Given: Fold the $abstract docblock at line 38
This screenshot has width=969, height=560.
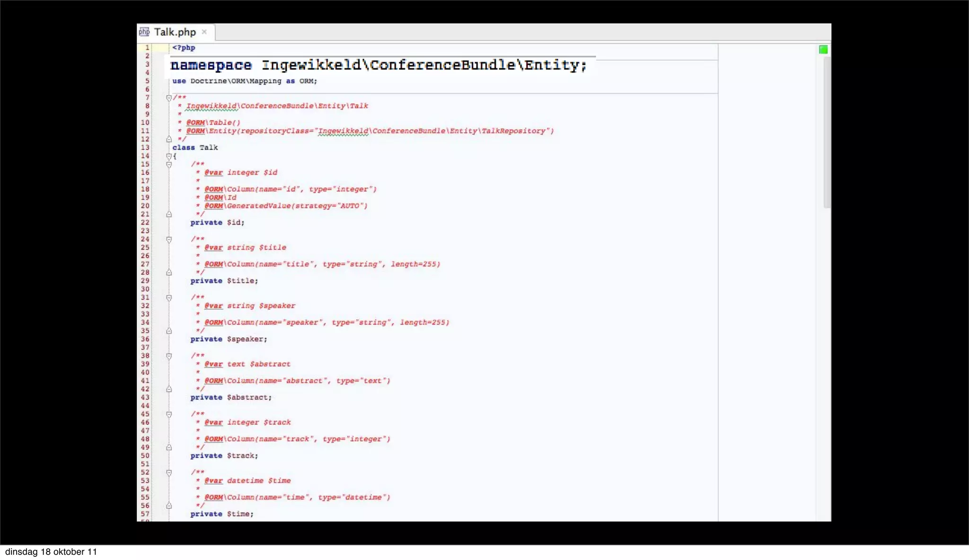Looking at the screenshot, I should coord(169,356).
